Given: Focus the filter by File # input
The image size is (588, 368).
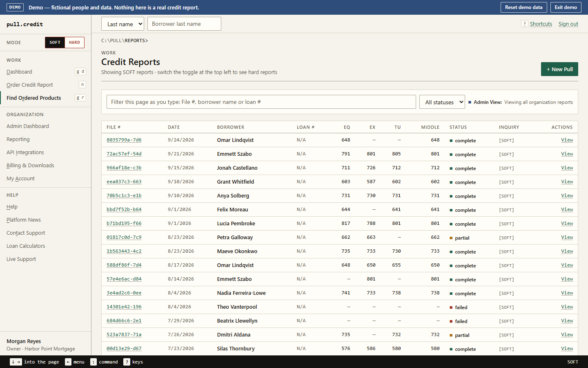Looking at the screenshot, I should tap(261, 102).
